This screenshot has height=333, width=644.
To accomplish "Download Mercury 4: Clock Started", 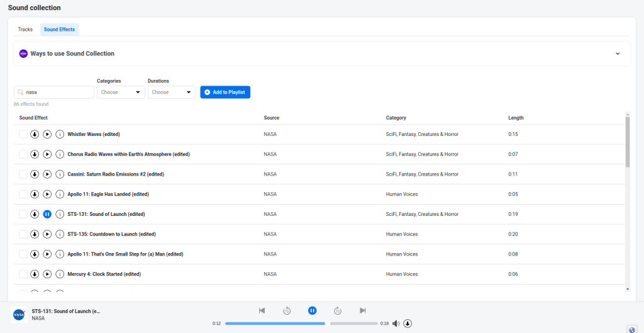I will point(35,274).
